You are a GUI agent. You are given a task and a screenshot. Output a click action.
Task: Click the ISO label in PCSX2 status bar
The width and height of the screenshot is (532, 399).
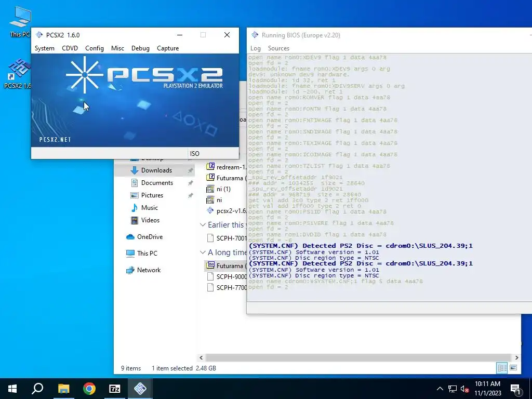click(195, 154)
